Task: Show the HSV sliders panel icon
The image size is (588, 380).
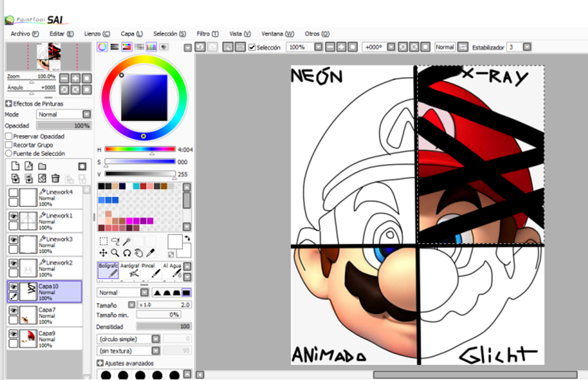Action: pyautogui.click(x=127, y=47)
